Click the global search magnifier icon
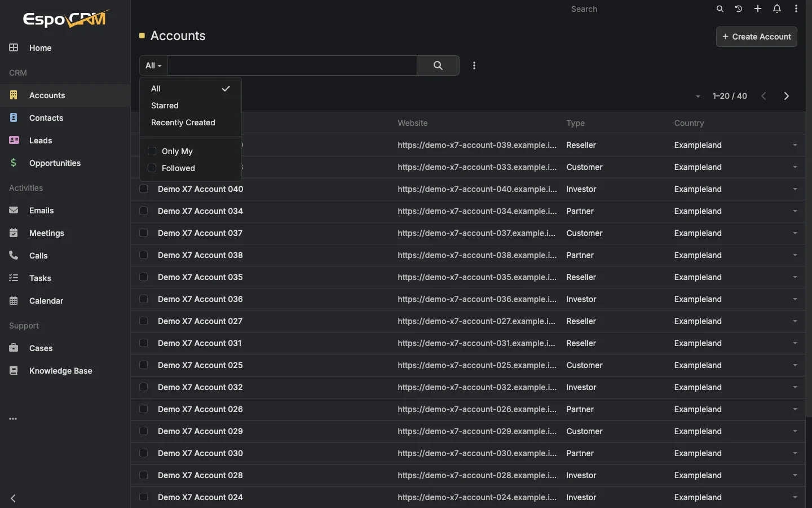The image size is (812, 508). click(720, 9)
